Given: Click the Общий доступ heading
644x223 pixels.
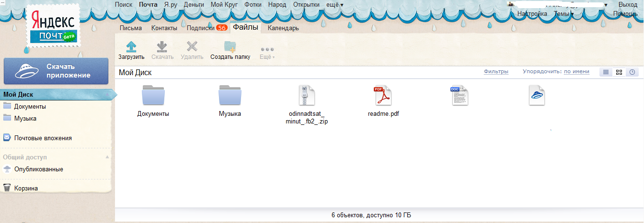Looking at the screenshot, I should pyautogui.click(x=25, y=157).
